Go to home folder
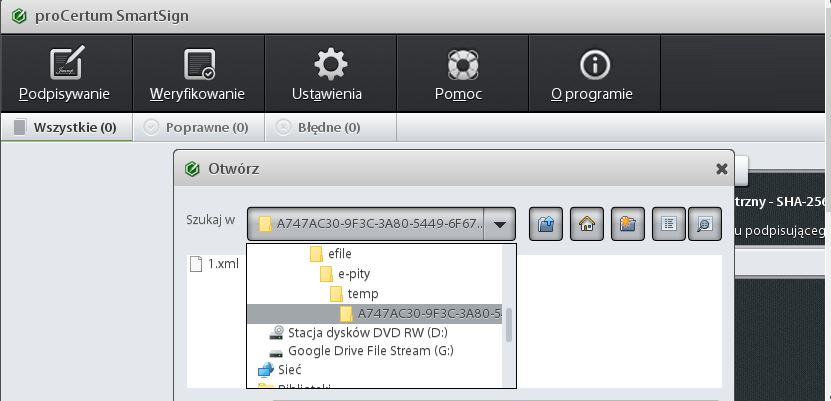The width and height of the screenshot is (831, 401). coord(587,225)
